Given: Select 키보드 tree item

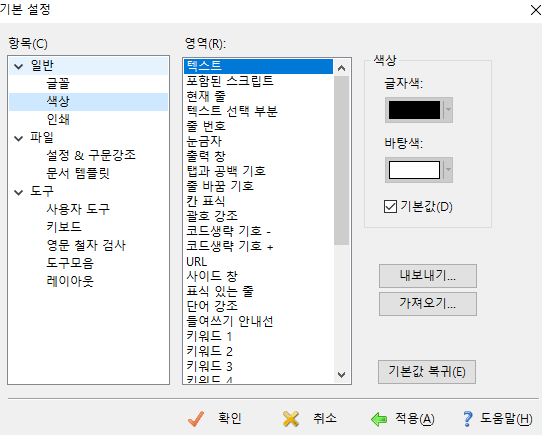Looking at the screenshot, I should (64, 227).
